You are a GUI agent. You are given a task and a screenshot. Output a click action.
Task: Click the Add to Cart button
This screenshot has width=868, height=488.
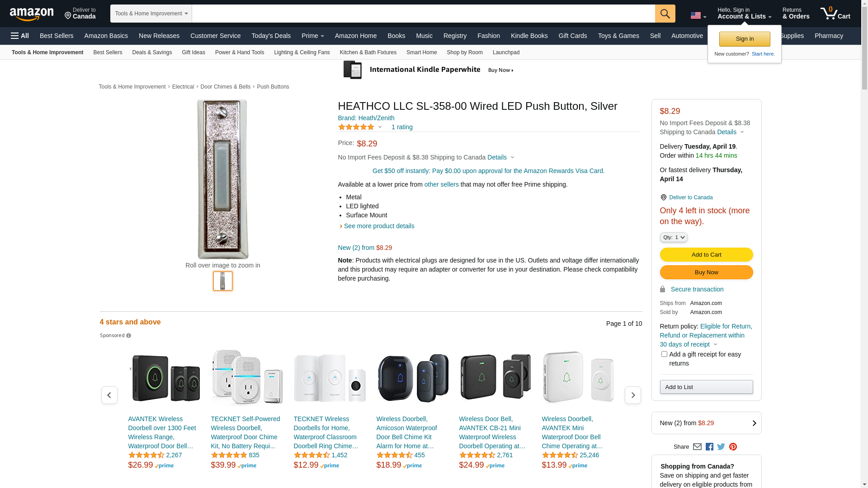(706, 255)
